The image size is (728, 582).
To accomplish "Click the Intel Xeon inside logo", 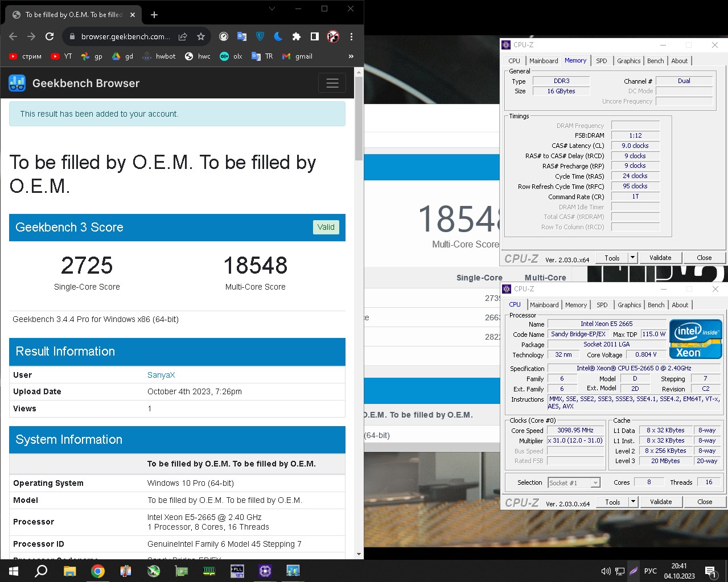I will (696, 340).
